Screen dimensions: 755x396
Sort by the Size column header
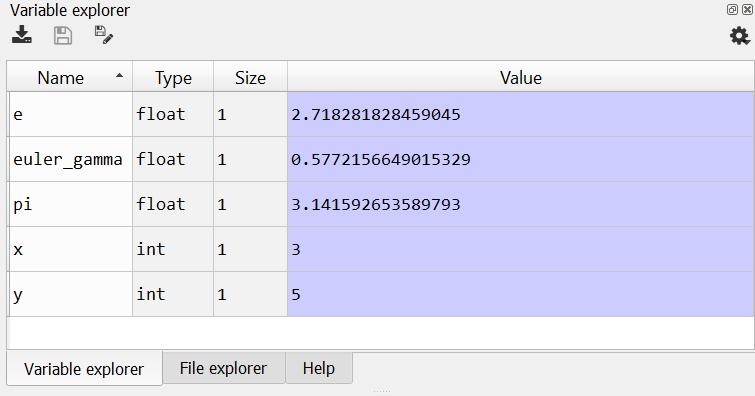pos(250,77)
